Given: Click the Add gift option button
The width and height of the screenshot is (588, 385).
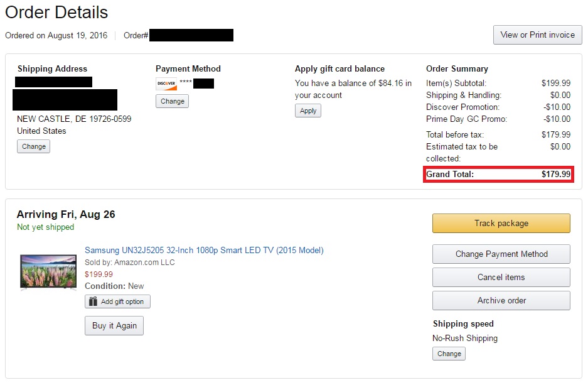Looking at the screenshot, I should tap(117, 301).
